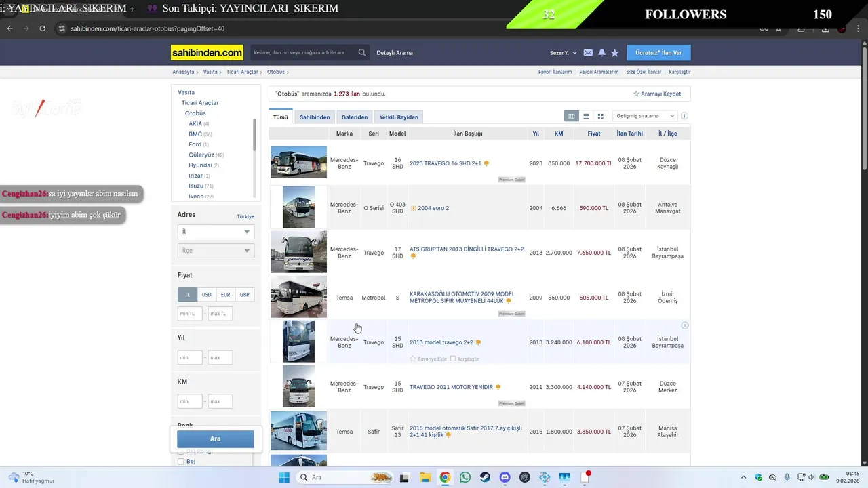Open the Windows Start button
868x488 pixels.
pos(284,477)
